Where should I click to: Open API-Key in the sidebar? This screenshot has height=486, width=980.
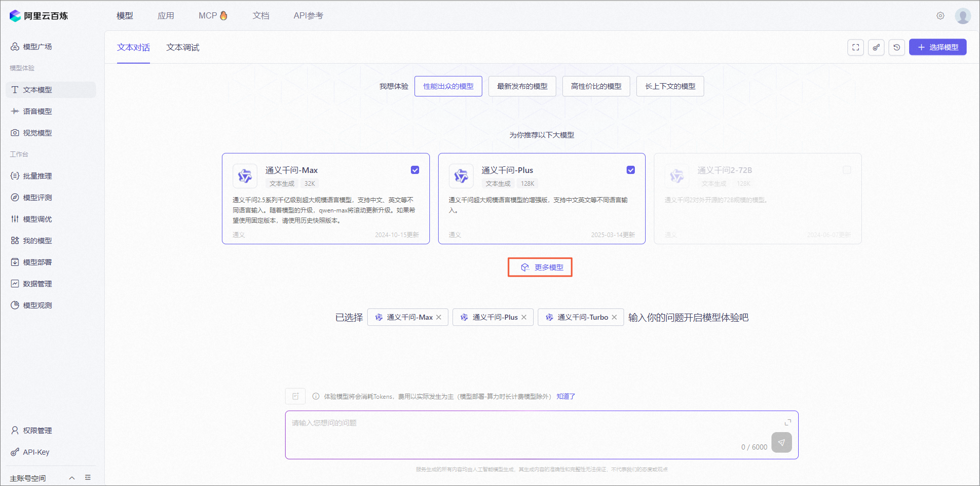[x=50, y=452]
